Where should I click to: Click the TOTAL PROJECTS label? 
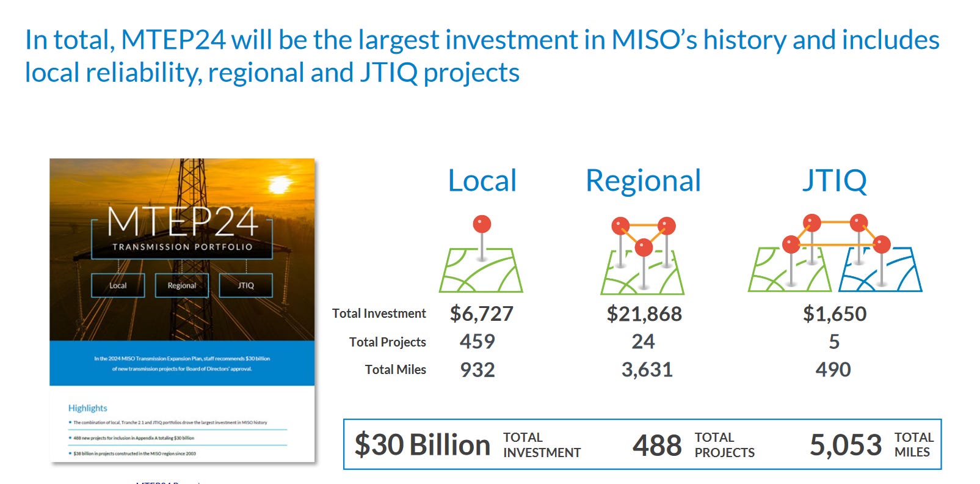pyautogui.click(x=724, y=445)
